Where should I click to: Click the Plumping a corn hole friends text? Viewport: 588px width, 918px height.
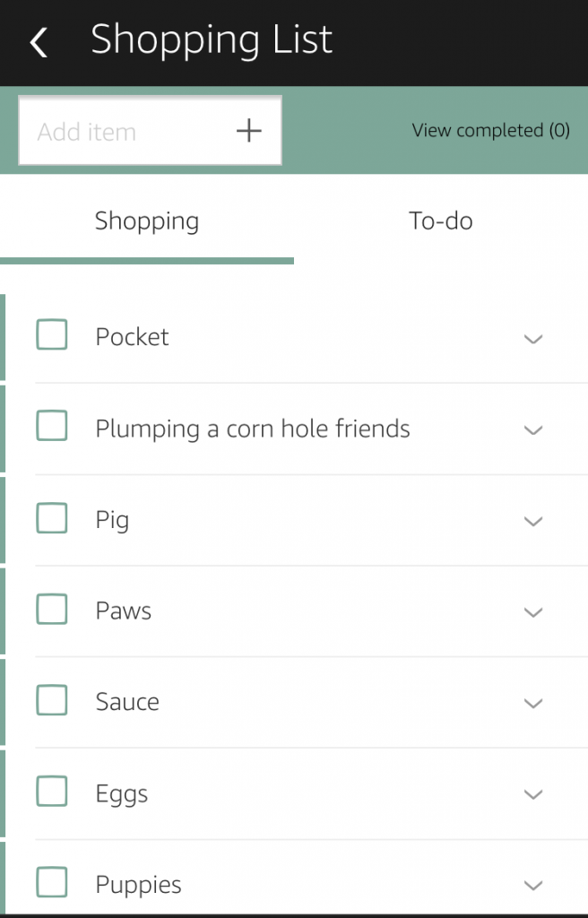coord(252,429)
